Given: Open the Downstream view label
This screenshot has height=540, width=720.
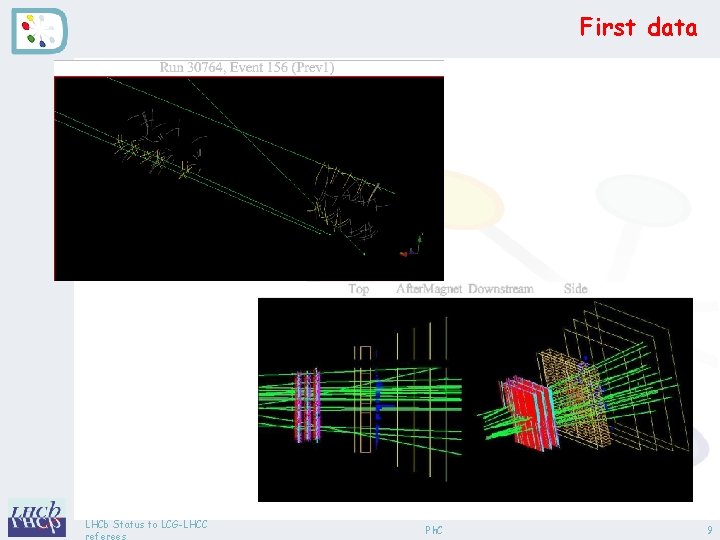Looking at the screenshot, I should (x=501, y=289).
